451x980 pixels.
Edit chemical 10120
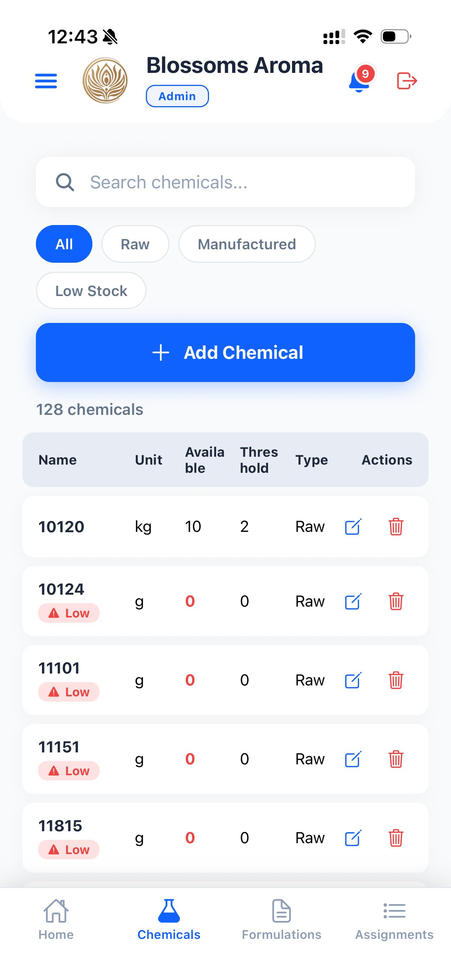click(x=353, y=527)
